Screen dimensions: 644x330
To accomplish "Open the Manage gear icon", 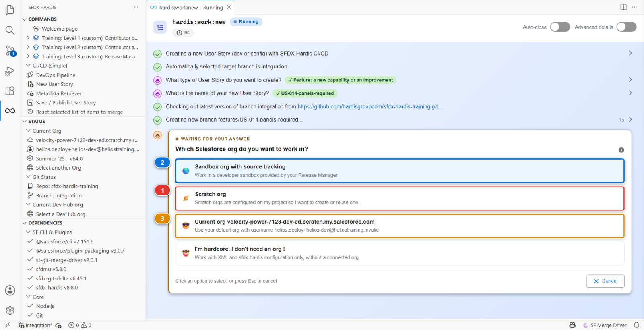I will [10, 311].
